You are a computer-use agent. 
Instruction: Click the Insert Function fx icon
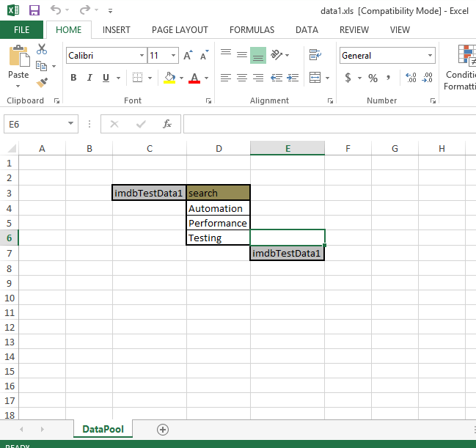tap(167, 124)
